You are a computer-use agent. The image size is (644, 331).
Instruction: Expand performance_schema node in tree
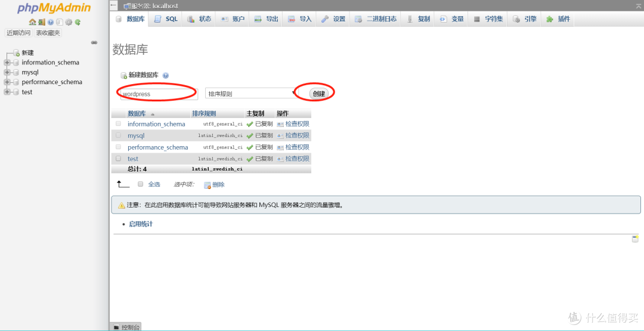tap(7, 82)
